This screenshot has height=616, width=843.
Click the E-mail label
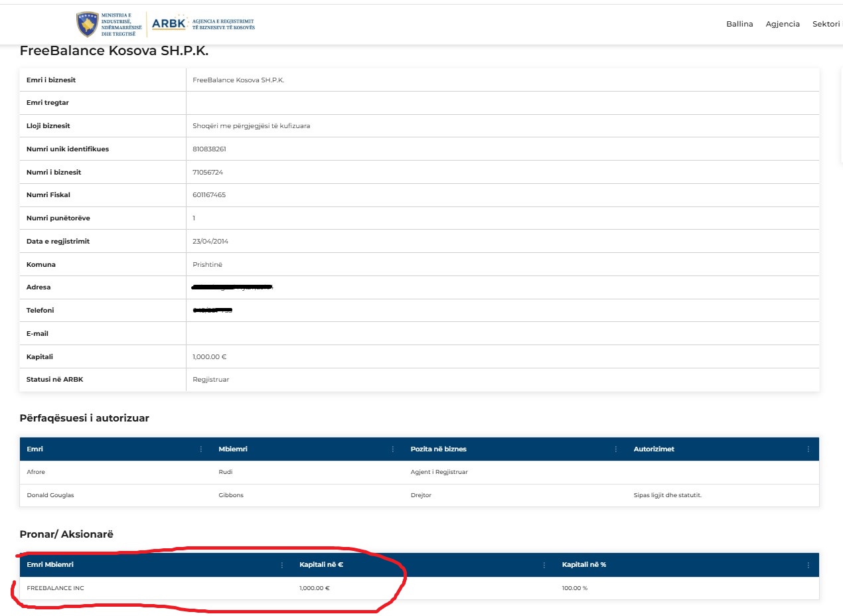tap(38, 334)
